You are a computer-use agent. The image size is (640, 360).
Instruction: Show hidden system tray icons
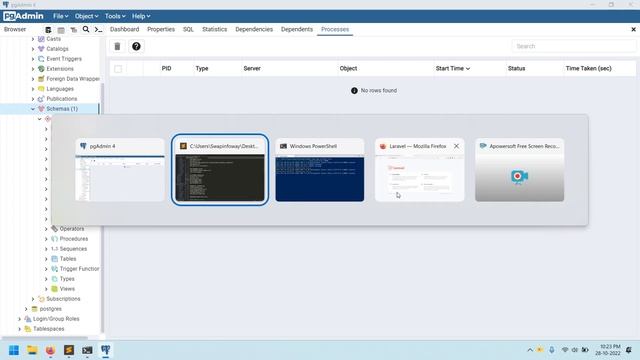530,350
